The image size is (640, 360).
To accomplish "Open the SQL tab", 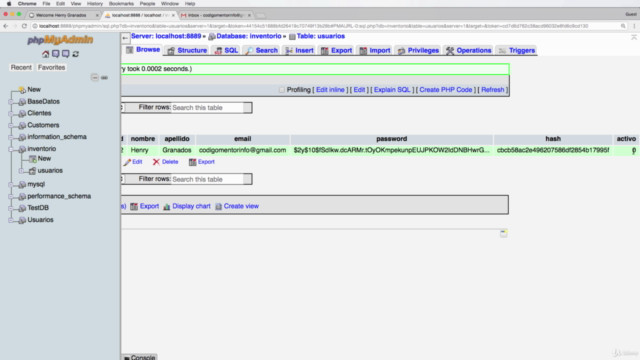I will point(226,51).
